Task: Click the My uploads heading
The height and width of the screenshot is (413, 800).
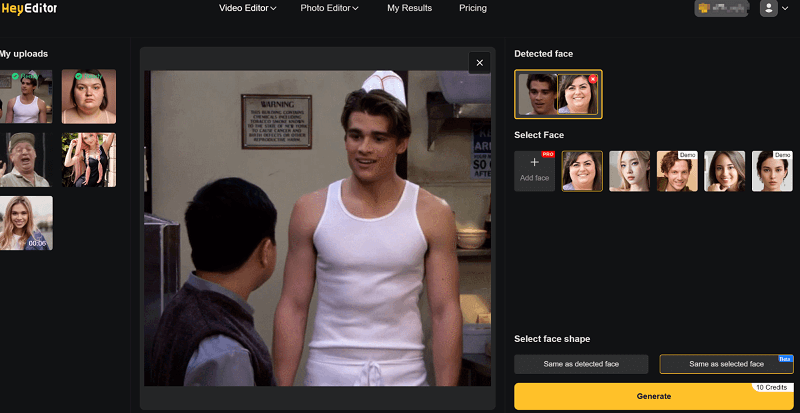Action: click(x=23, y=54)
